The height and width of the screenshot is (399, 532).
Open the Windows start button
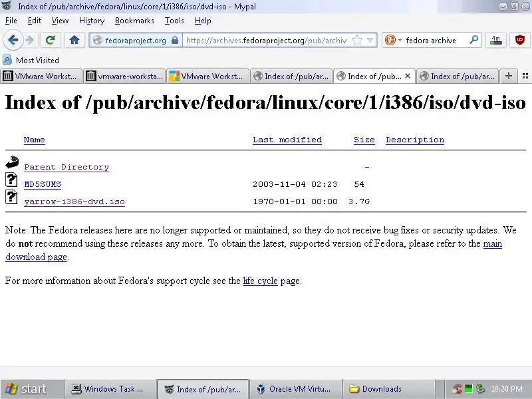(31, 389)
